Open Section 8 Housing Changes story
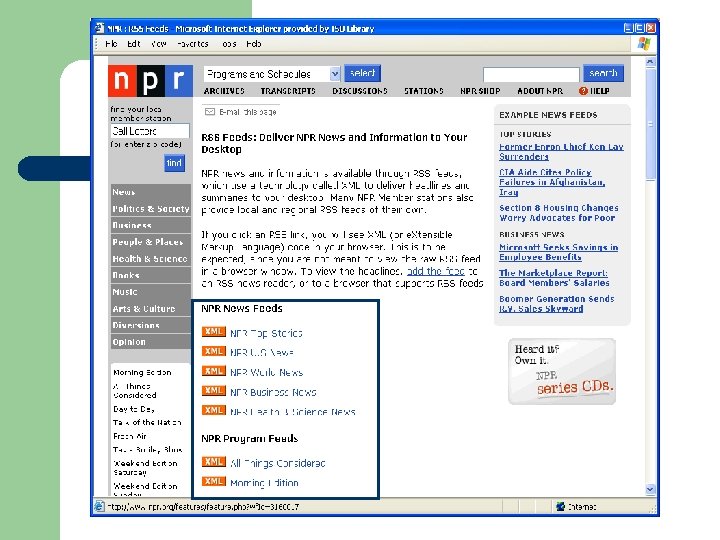Image resolution: width=720 pixels, height=540 pixels. click(x=559, y=213)
